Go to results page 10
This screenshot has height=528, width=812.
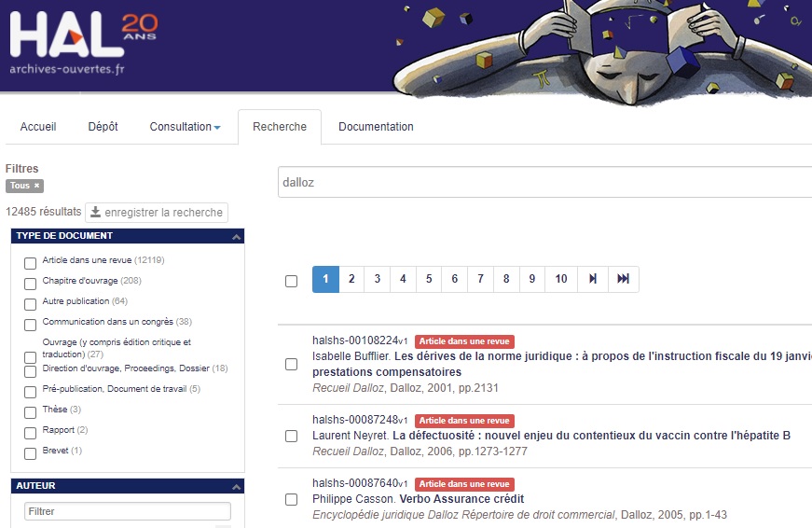coord(561,279)
